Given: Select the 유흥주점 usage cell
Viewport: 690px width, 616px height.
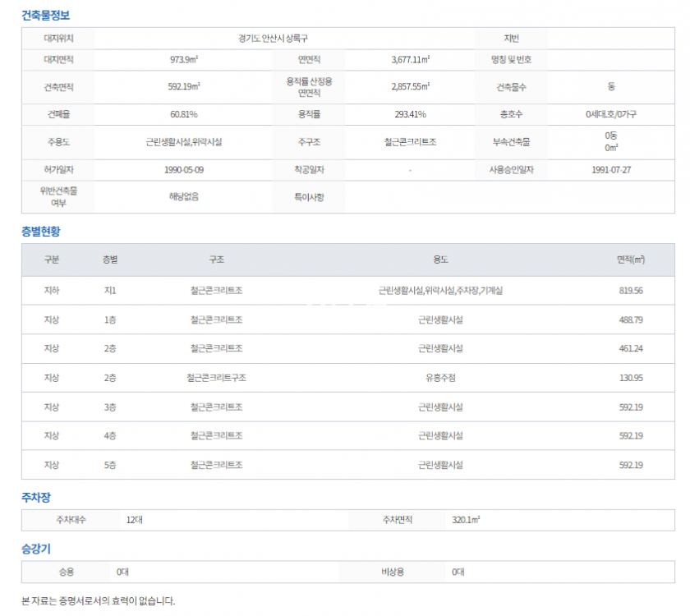Looking at the screenshot, I should coord(440,378).
